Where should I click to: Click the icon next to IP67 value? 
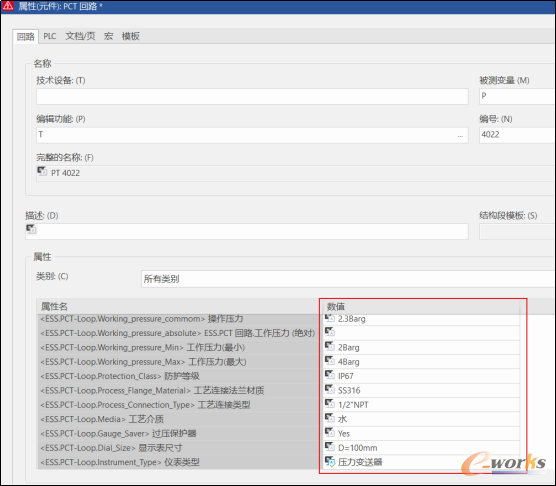tap(330, 375)
